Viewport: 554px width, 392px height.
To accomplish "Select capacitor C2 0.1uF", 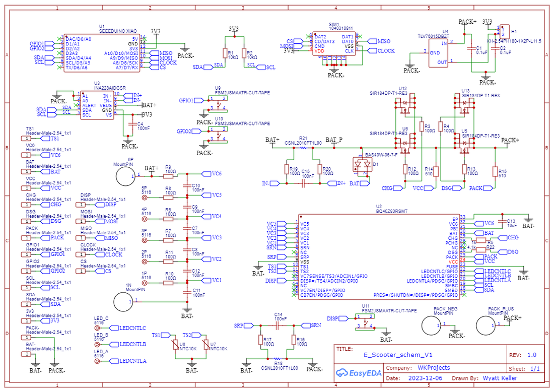I will pyautogui.click(x=495, y=49).
